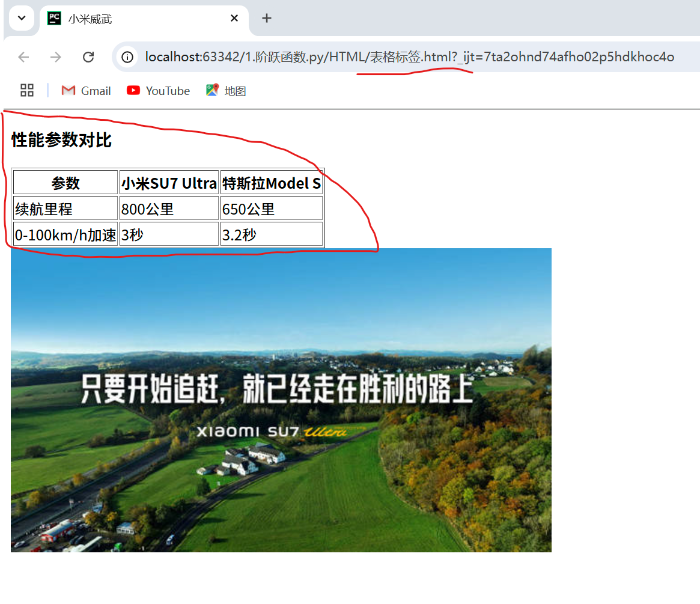Click the 650公里 table cell

[x=272, y=209]
